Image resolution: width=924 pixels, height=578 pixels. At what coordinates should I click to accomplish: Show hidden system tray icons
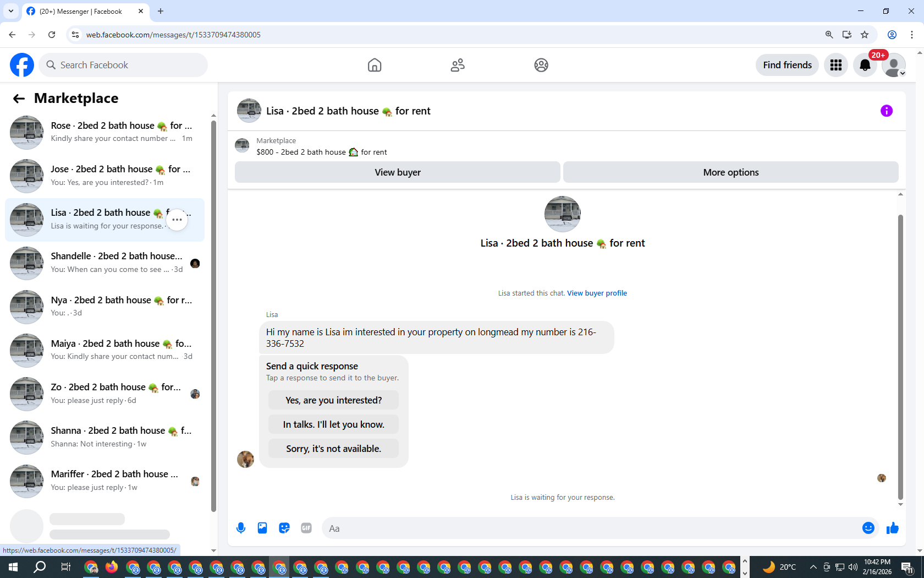point(813,567)
